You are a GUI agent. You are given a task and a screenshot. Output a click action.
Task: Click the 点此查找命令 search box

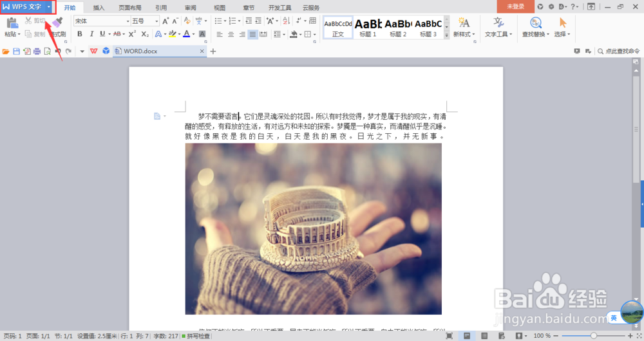[x=619, y=51]
